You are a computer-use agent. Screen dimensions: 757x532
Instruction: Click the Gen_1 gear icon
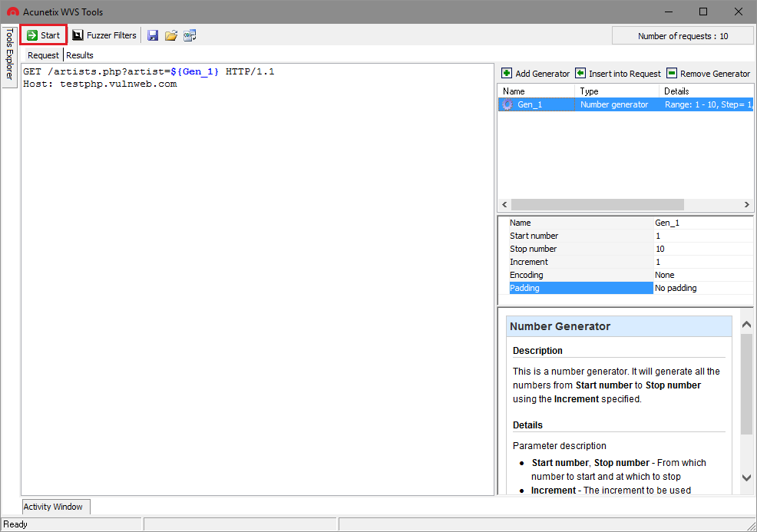[x=507, y=104]
